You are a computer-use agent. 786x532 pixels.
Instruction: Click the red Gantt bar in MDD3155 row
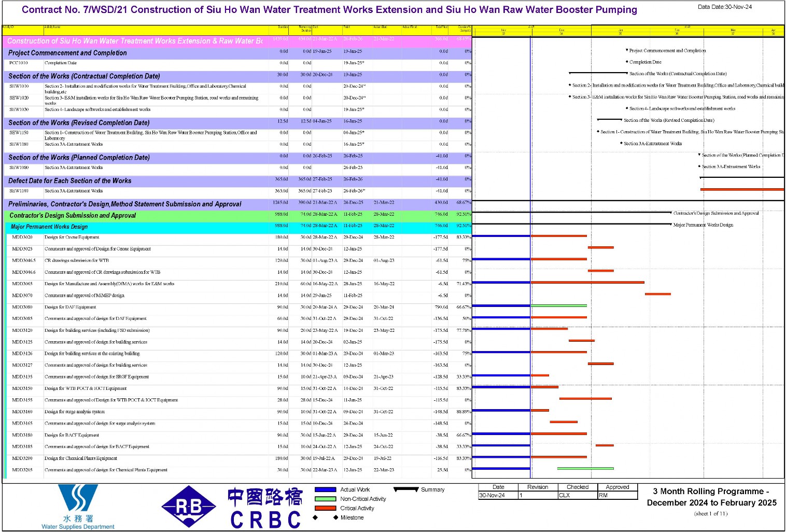click(x=585, y=399)
